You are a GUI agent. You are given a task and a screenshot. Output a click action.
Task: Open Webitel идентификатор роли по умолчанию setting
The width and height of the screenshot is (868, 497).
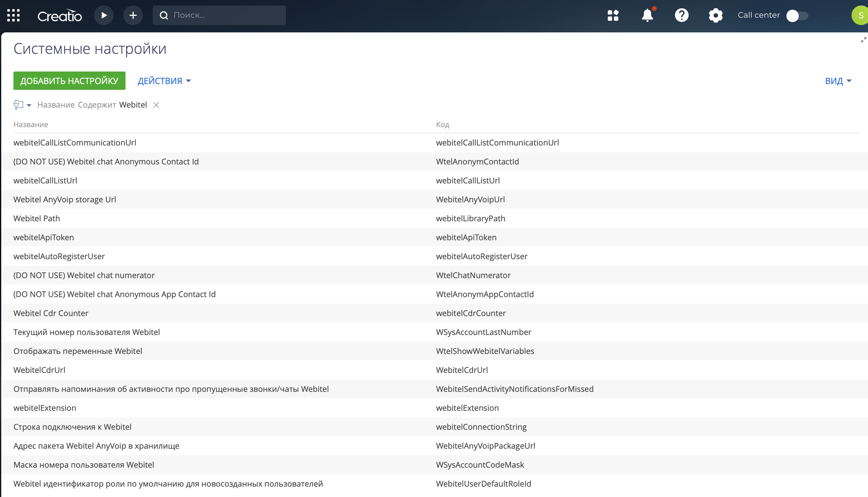pyautogui.click(x=168, y=484)
